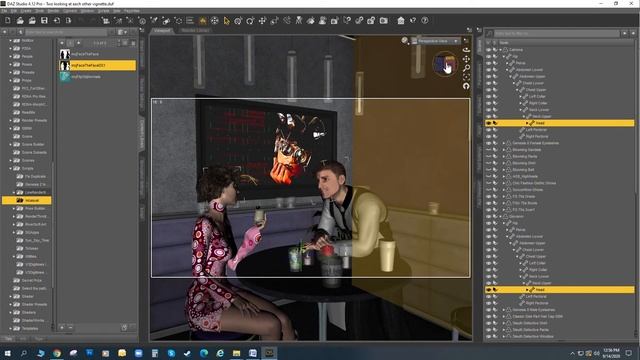Select the Scale tool icon

275,20
